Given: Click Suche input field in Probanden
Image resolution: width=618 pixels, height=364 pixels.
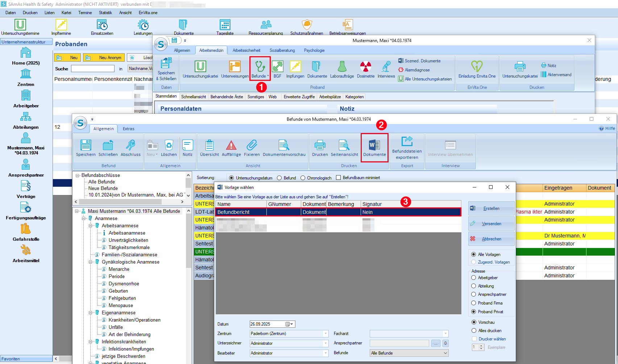Looking at the screenshot, I should (93, 69).
